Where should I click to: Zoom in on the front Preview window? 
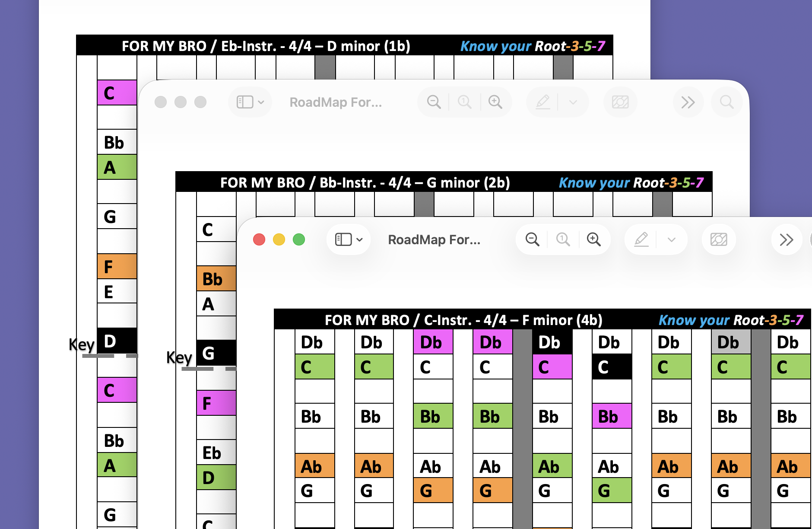coord(593,239)
